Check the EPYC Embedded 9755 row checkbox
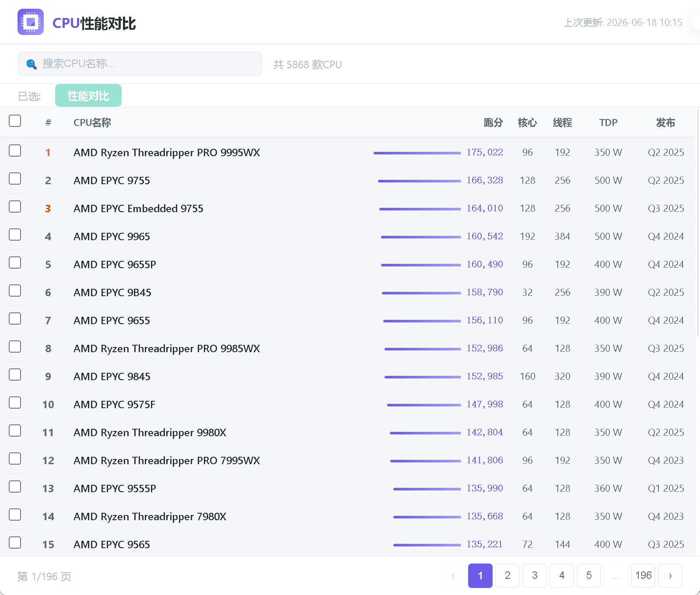Image resolution: width=700 pixels, height=595 pixels. tap(15, 206)
